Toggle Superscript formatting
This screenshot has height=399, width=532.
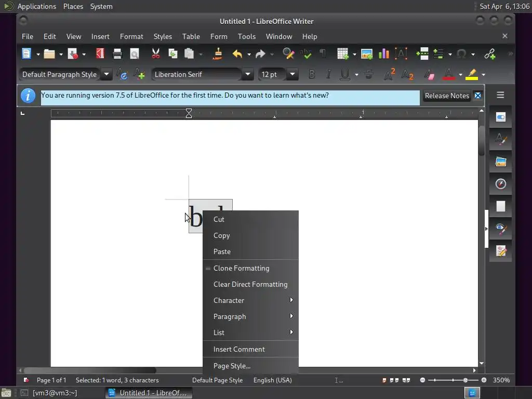[x=389, y=74]
